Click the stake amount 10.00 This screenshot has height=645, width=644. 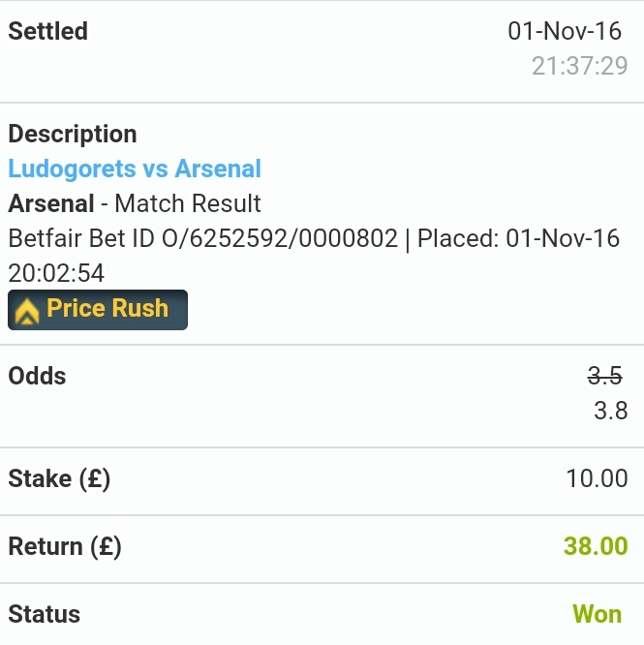(597, 479)
